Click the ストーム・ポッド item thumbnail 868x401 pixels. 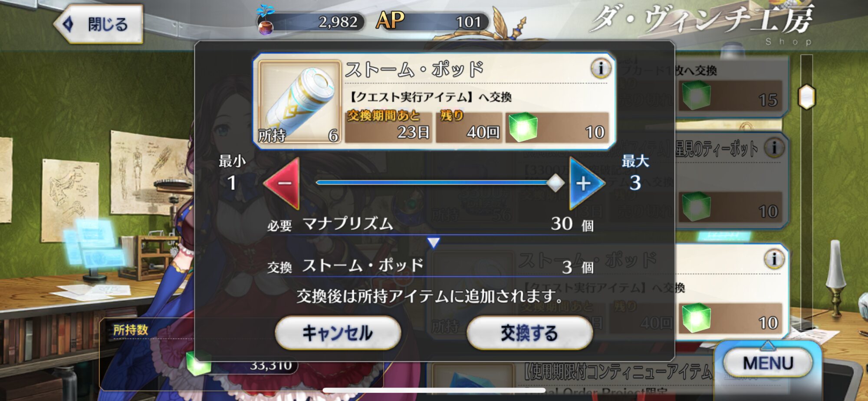pos(299,102)
